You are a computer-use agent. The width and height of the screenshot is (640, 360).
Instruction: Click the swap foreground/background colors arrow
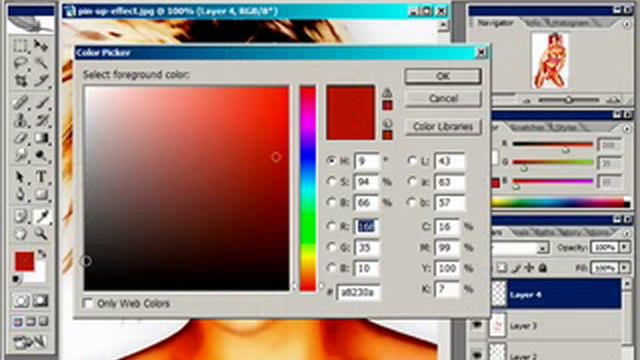tap(42, 254)
